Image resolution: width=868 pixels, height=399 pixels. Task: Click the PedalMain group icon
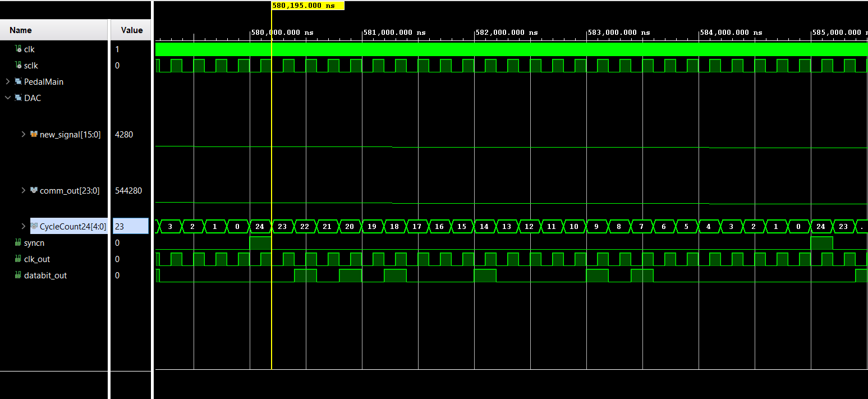pos(18,82)
